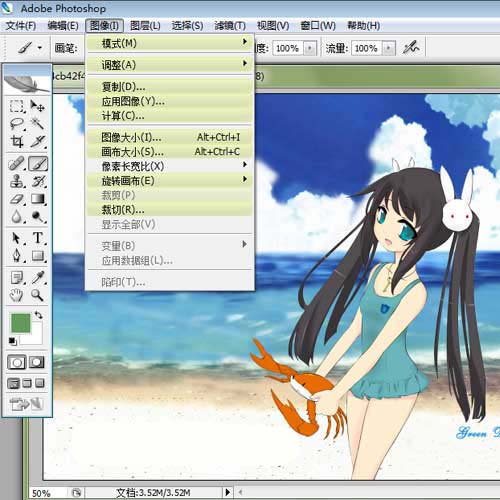Switch to Standard editing mode
The image size is (500, 500).
pyautogui.click(x=16, y=362)
